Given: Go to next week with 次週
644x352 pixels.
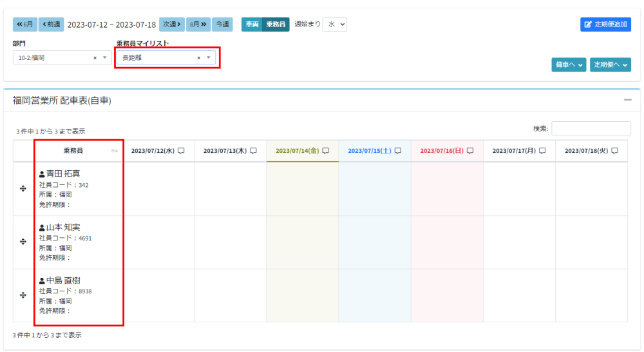Looking at the screenshot, I should 171,24.
